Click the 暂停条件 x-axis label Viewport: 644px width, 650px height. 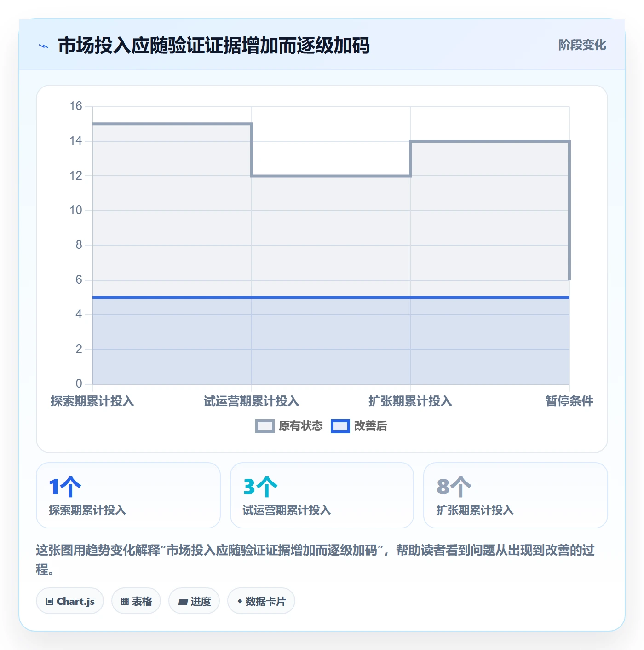coord(569,401)
